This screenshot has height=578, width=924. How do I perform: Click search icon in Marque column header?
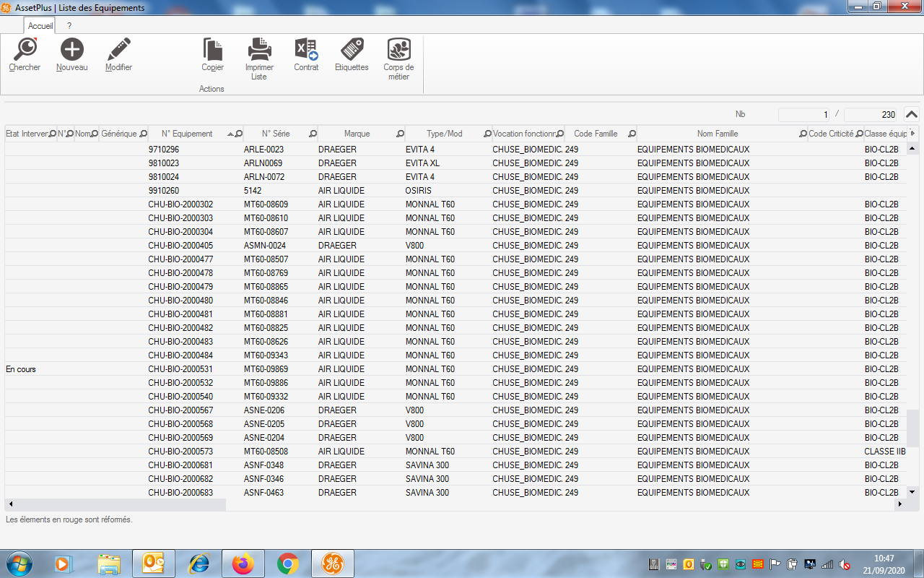[x=400, y=134]
